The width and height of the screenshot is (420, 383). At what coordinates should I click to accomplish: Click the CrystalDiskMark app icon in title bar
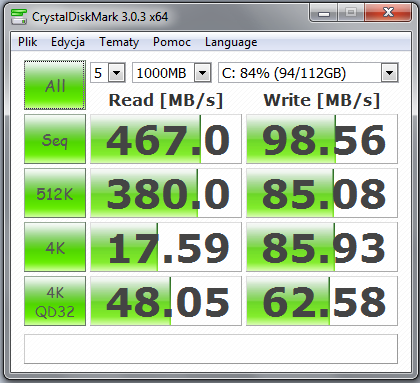[19, 17]
